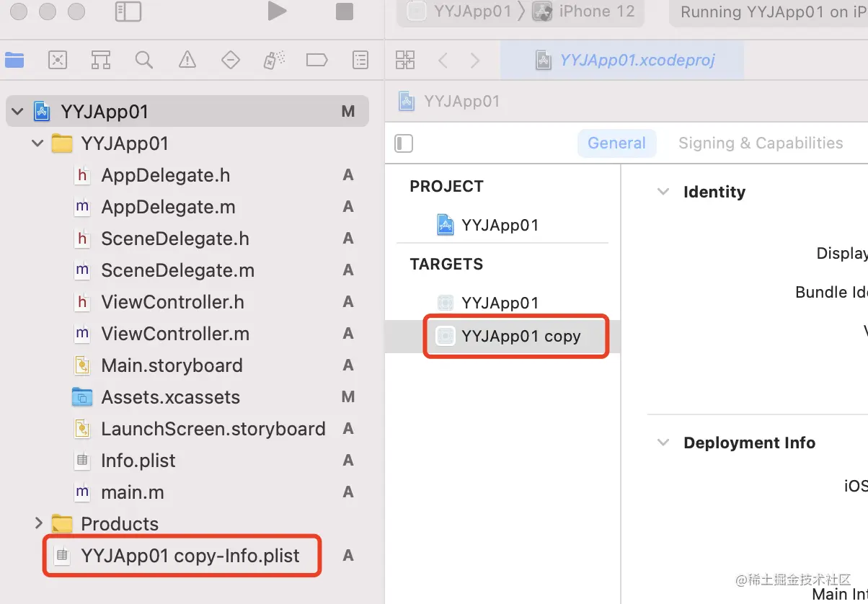Image resolution: width=868 pixels, height=604 pixels.
Task: Collapse the YYJApp01 project tree
Action: [x=16, y=111]
